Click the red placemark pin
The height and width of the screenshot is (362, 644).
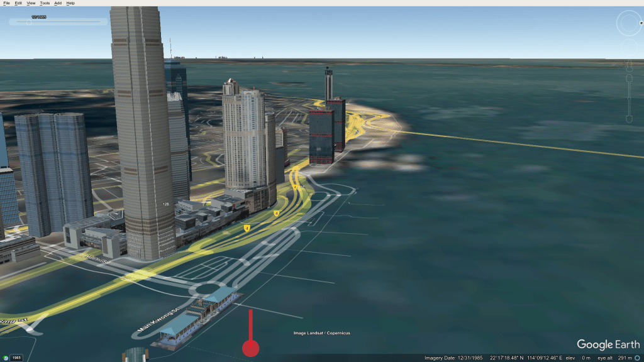tap(250, 348)
